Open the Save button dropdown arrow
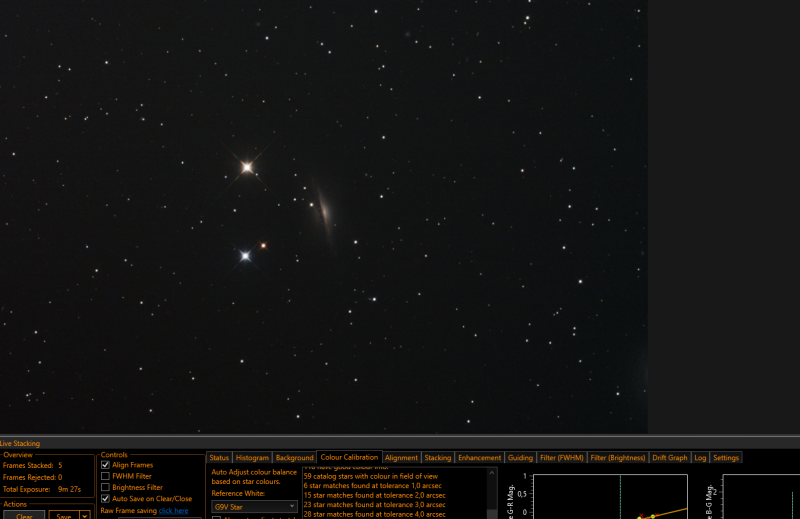This screenshot has height=519, width=800. (85, 516)
